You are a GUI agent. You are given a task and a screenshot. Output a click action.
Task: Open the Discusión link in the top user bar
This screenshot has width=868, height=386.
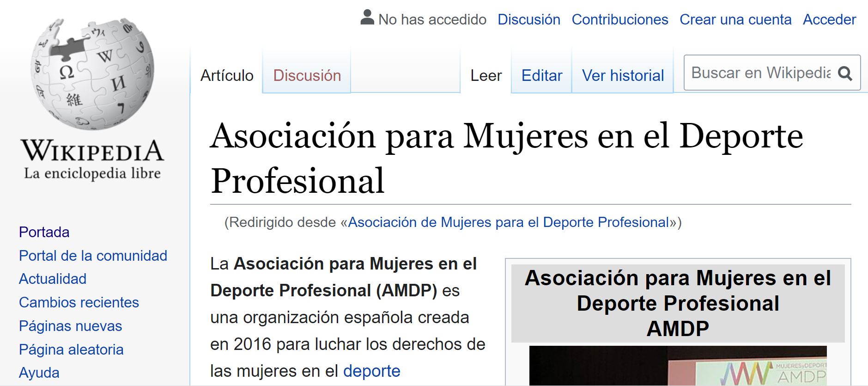click(529, 19)
